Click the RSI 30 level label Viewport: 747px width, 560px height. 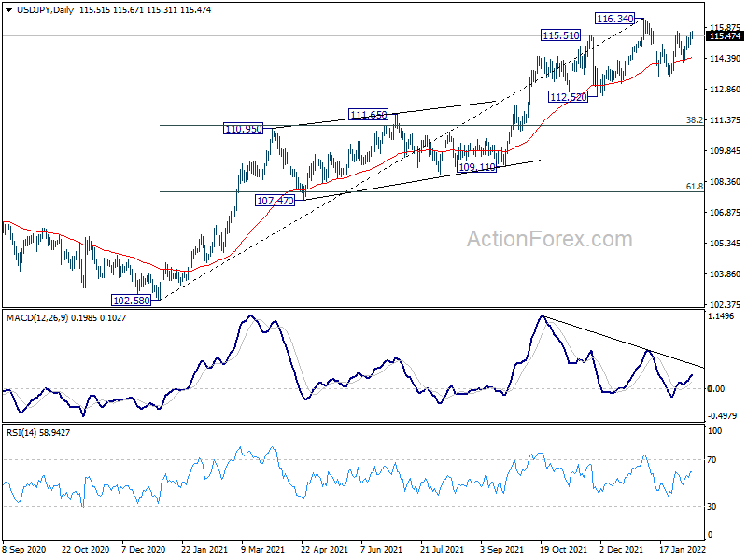[712, 507]
